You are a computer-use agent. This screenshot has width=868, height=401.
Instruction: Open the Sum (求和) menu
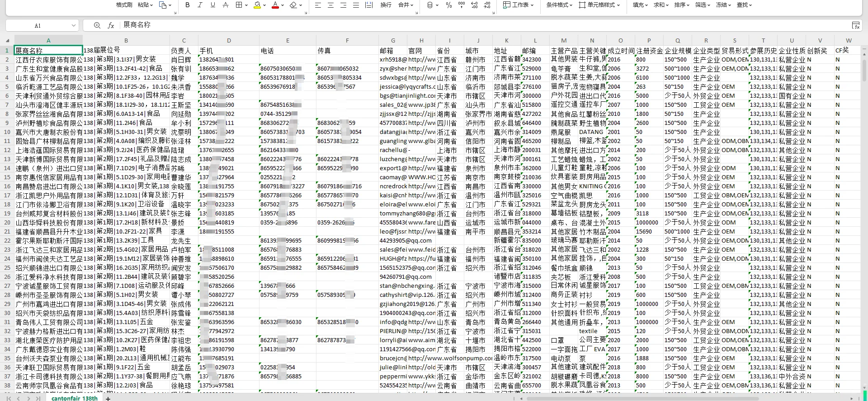(661, 5)
